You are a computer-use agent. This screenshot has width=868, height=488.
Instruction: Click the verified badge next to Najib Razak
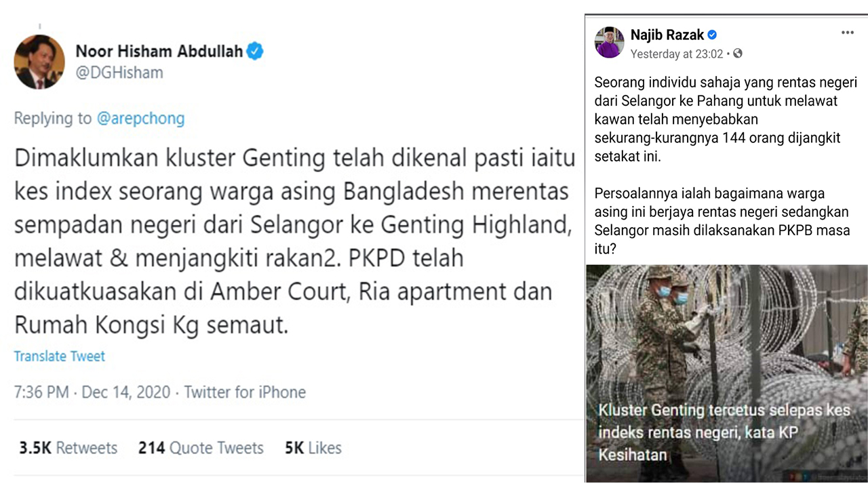712,35
